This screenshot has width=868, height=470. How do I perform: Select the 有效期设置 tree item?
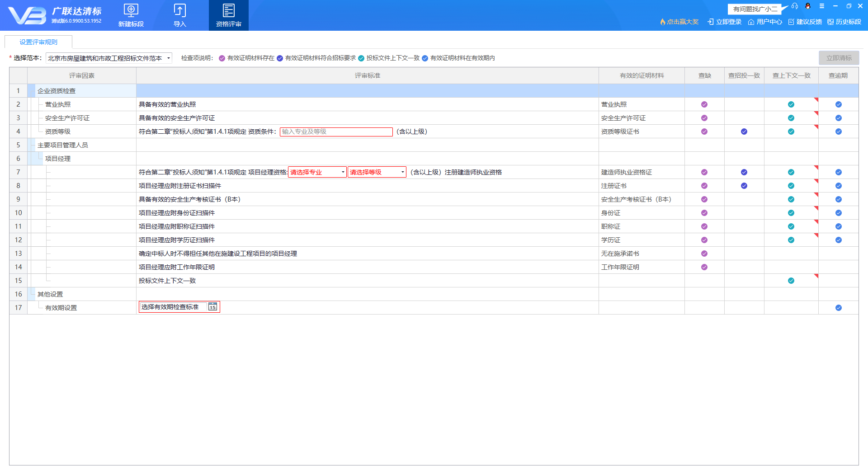tap(61, 308)
